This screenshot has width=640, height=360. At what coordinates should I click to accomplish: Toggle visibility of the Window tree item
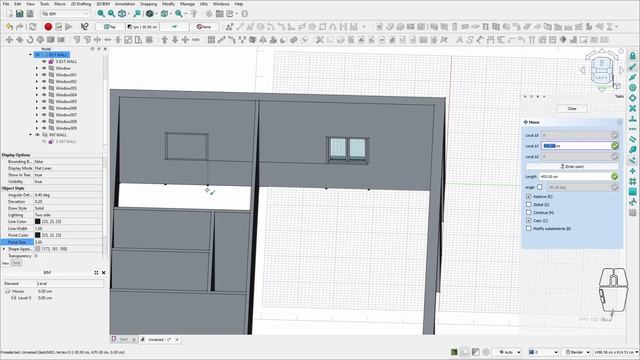44,68
